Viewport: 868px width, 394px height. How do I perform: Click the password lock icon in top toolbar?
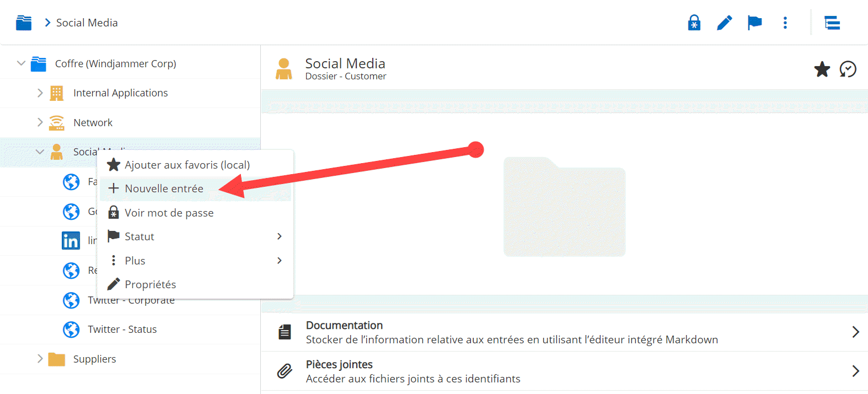[x=694, y=23]
